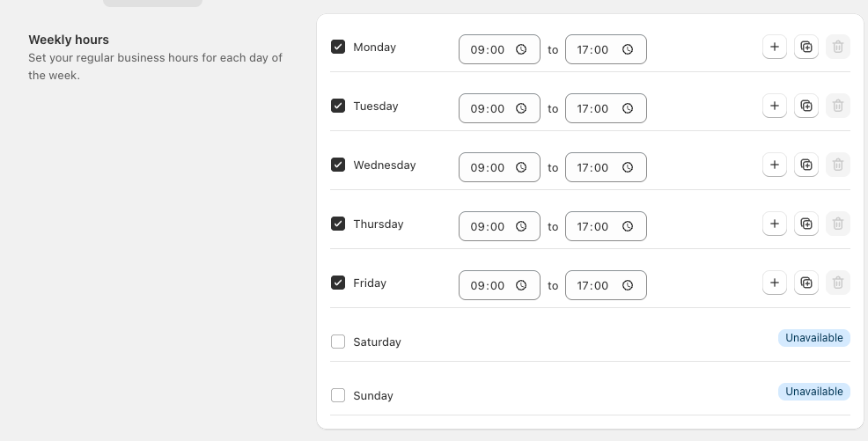
Task: Click the Friday day label
Action: point(370,283)
